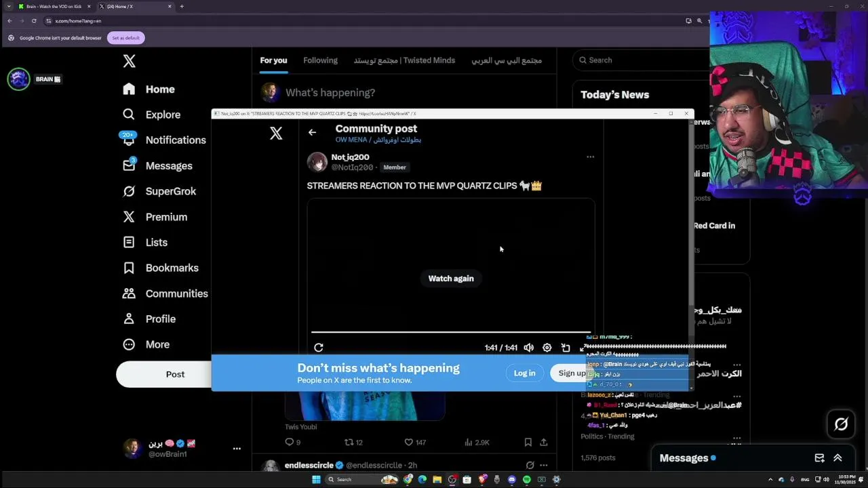868x488 pixels.
Task: Click the X logo in popup window
Action: [x=276, y=134]
